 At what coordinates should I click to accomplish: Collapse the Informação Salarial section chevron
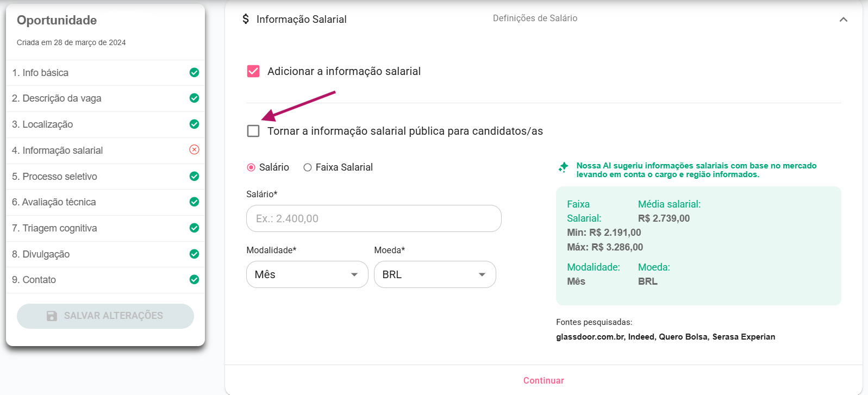[x=843, y=20]
